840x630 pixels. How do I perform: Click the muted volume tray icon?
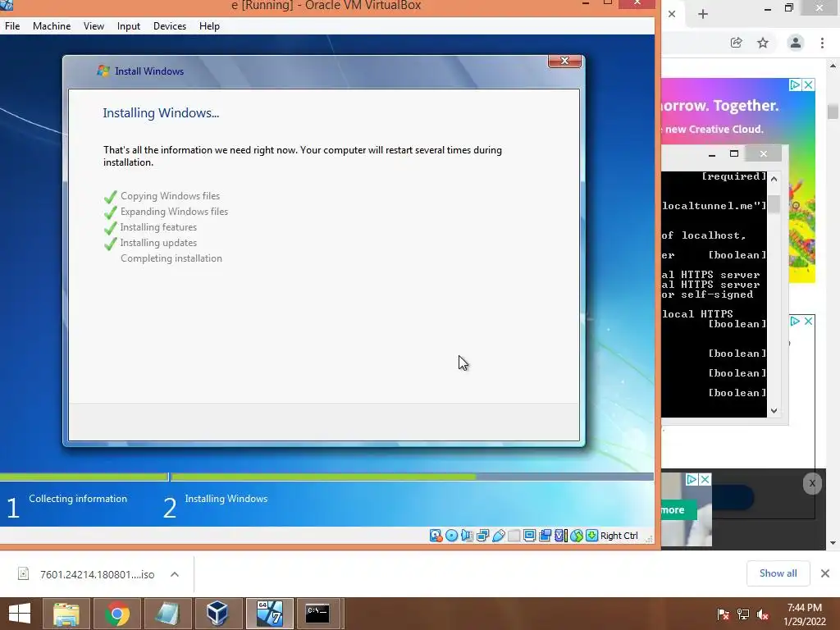click(x=763, y=614)
